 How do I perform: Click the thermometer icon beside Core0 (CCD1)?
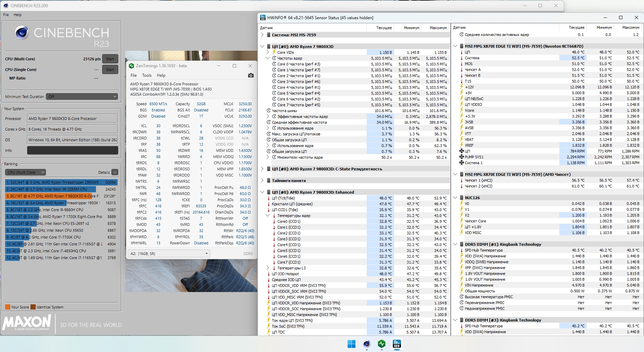274,221
